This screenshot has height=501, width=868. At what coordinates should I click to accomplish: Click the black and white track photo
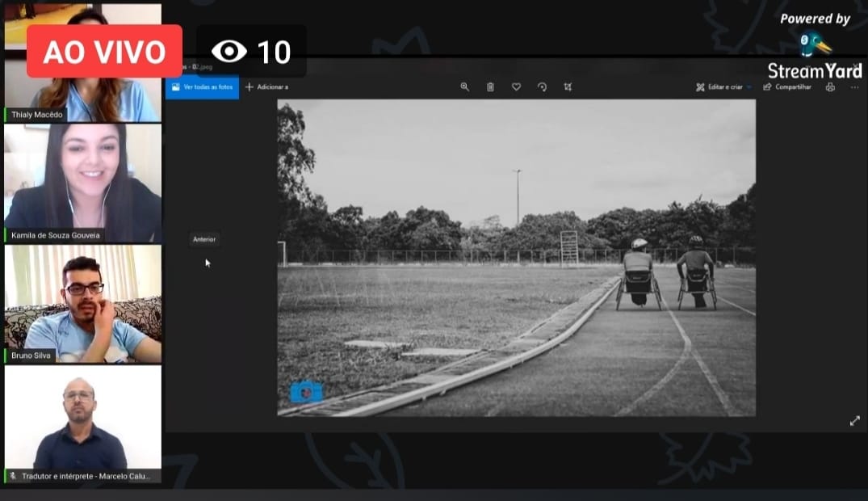[516, 257]
